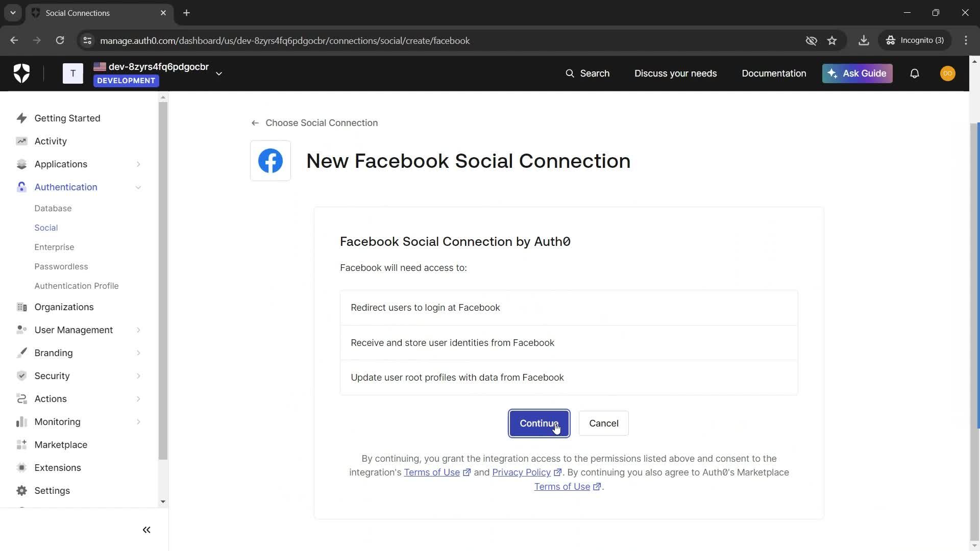
Task: Click the orange user avatar
Action: tap(947, 73)
